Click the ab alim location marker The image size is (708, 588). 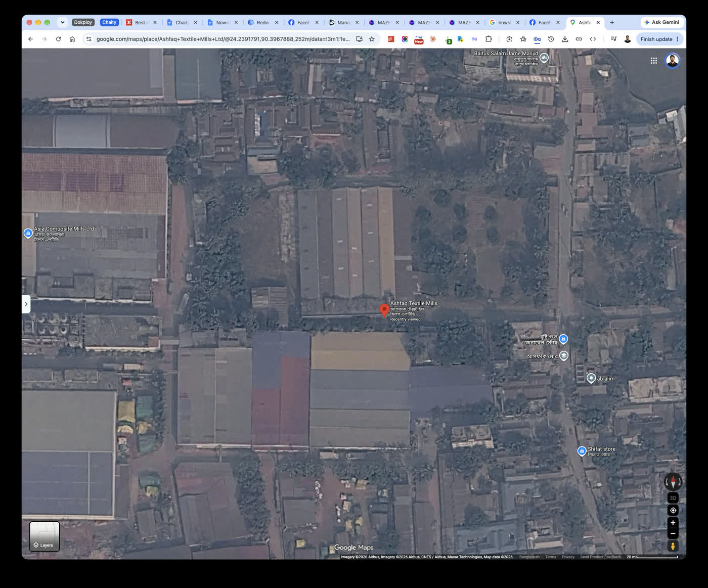[591, 378]
